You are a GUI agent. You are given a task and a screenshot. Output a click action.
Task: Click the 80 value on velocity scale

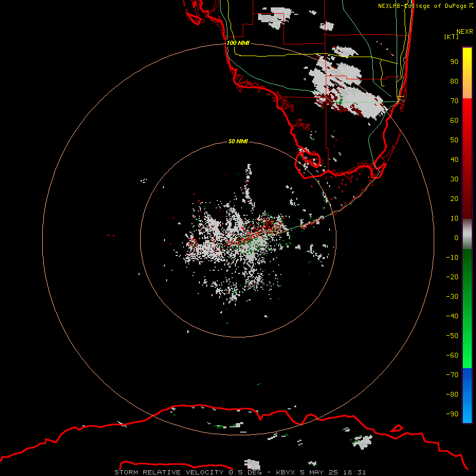[454, 81]
